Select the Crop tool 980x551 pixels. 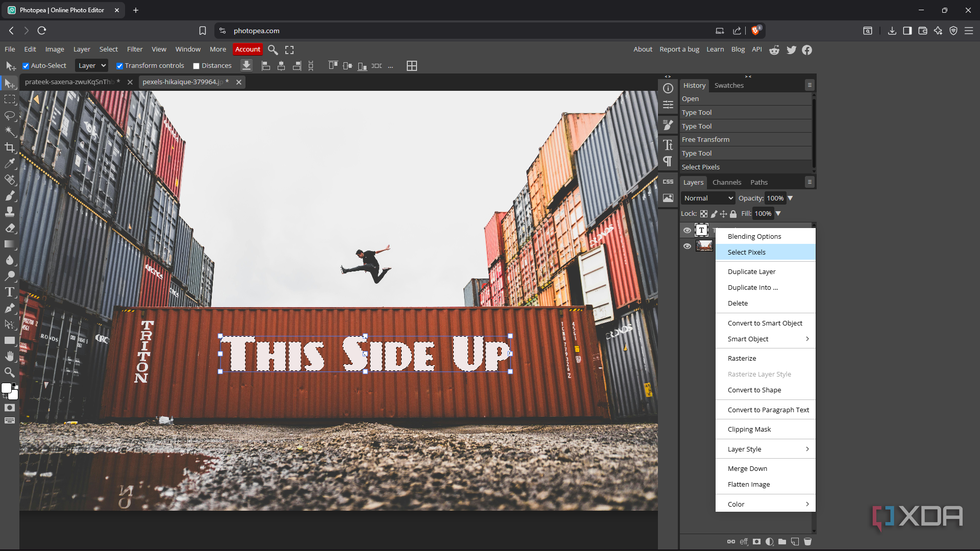[10, 148]
